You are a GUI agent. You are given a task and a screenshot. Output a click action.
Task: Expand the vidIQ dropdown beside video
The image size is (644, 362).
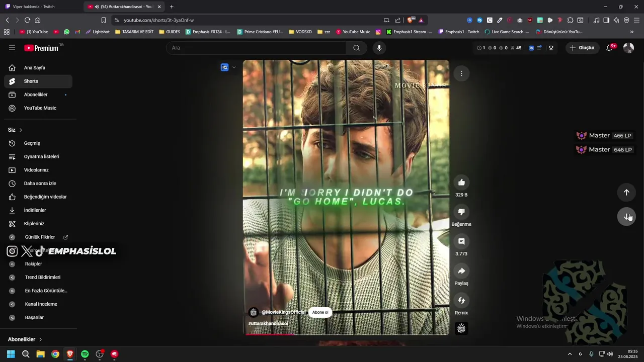tap(234, 67)
